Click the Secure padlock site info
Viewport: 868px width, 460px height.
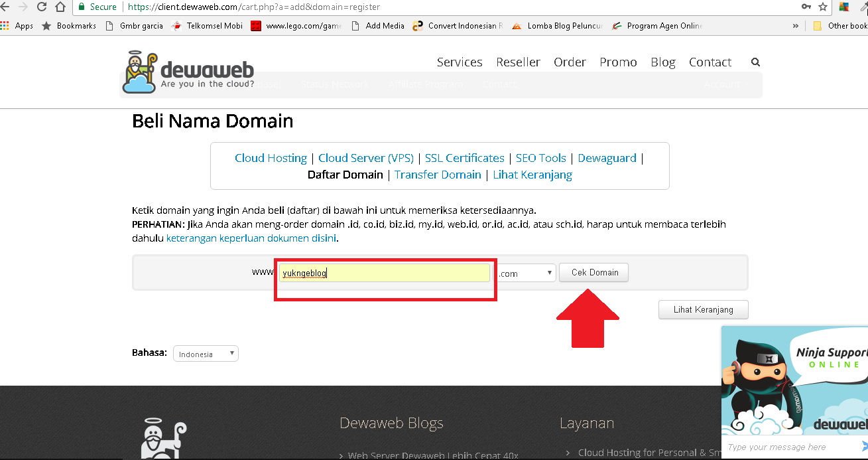point(97,7)
